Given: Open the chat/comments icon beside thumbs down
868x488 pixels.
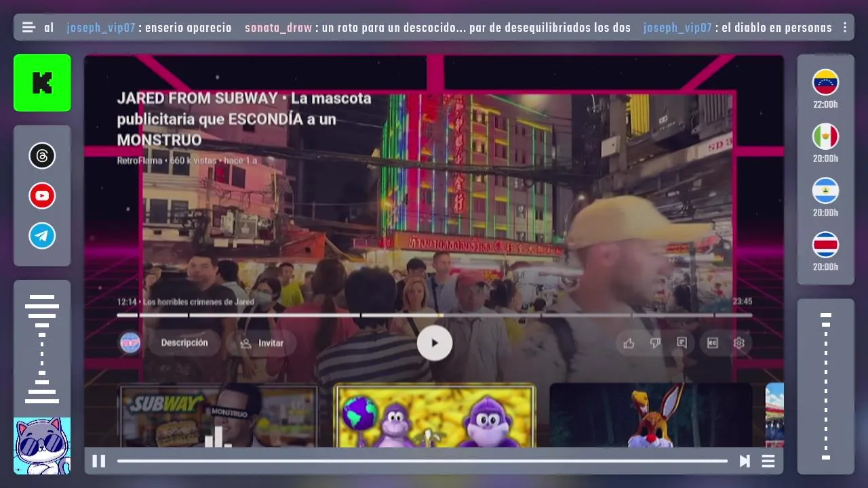Looking at the screenshot, I should pyautogui.click(x=682, y=343).
